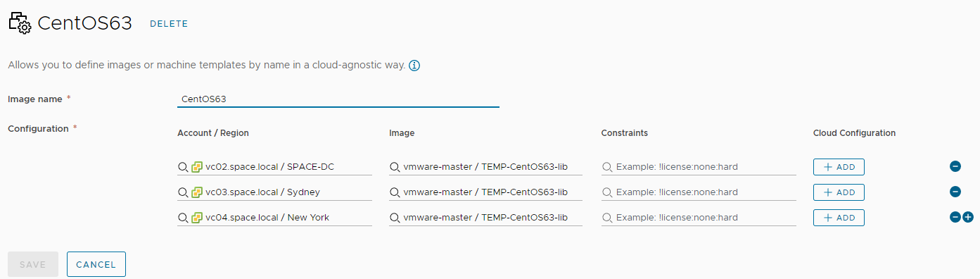Cancel editing the image mapping

tap(96, 264)
